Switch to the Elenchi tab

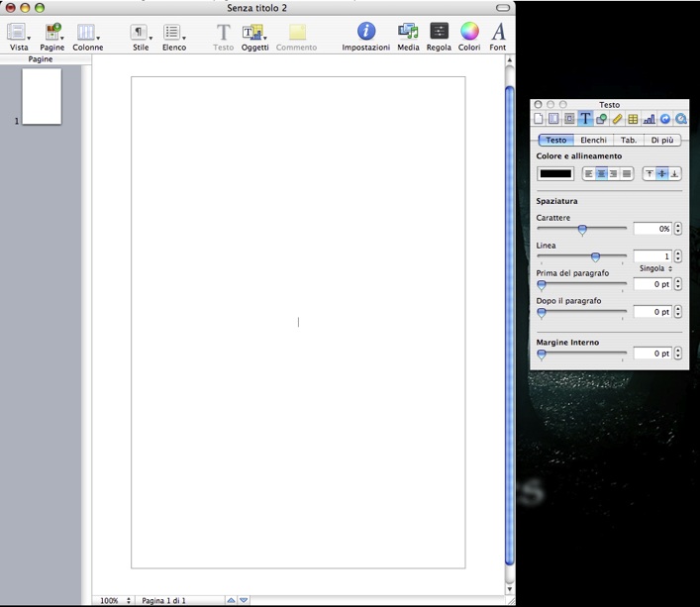[593, 141]
